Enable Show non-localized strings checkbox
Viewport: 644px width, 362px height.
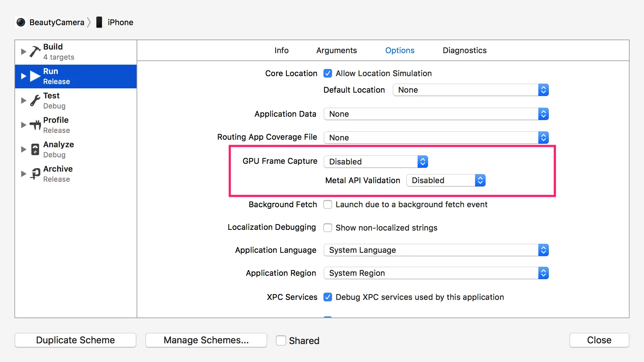tap(328, 228)
